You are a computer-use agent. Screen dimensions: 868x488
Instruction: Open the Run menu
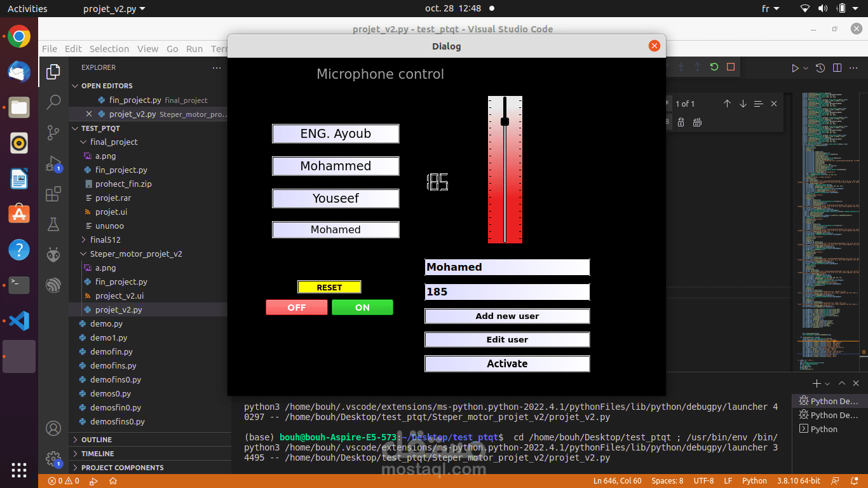[x=194, y=49]
